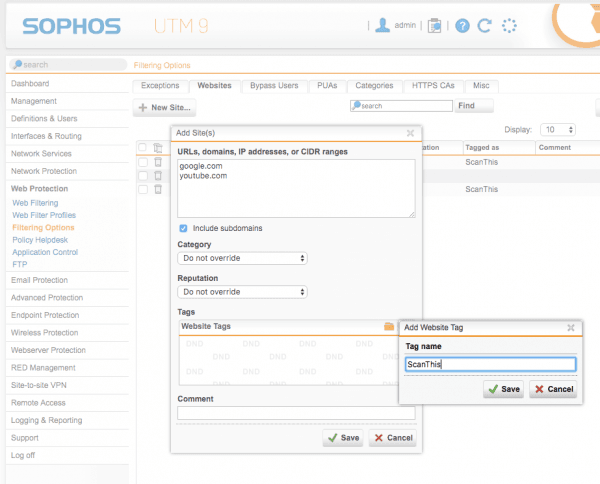Open Network Protection in sidebar
Screen dimensions: 600x484
(44, 171)
